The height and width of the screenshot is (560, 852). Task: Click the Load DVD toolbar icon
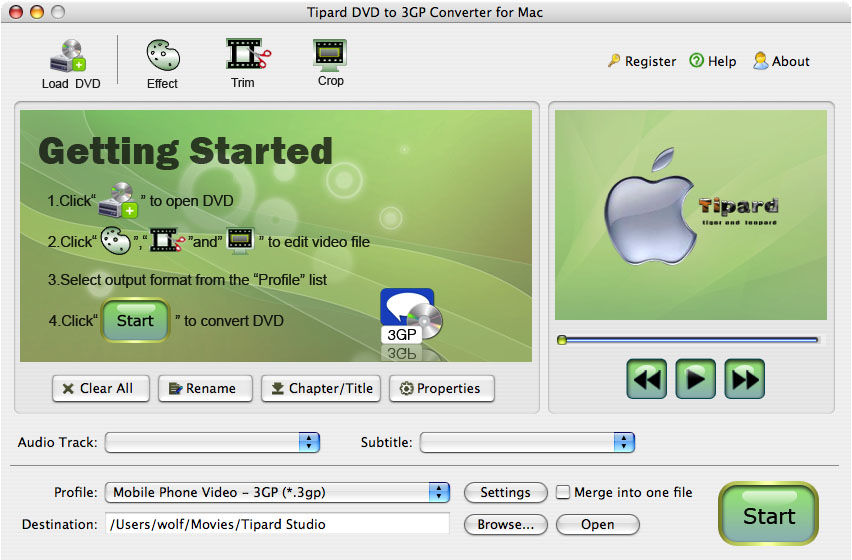(69, 63)
